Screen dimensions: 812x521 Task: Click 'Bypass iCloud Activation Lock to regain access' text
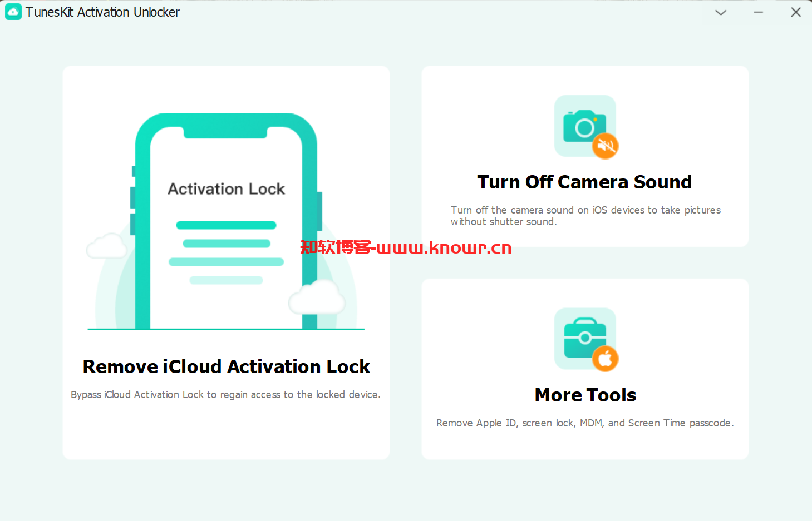pyautogui.click(x=225, y=394)
